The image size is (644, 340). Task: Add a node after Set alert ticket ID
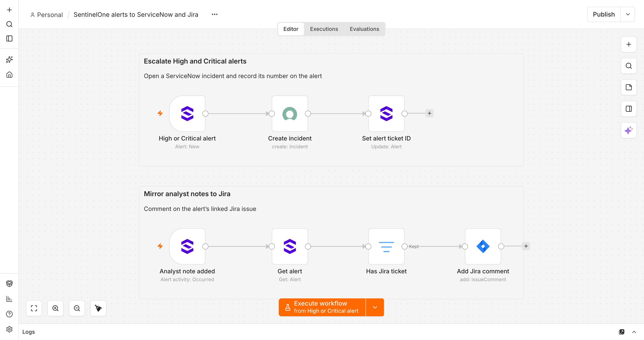coord(429,113)
